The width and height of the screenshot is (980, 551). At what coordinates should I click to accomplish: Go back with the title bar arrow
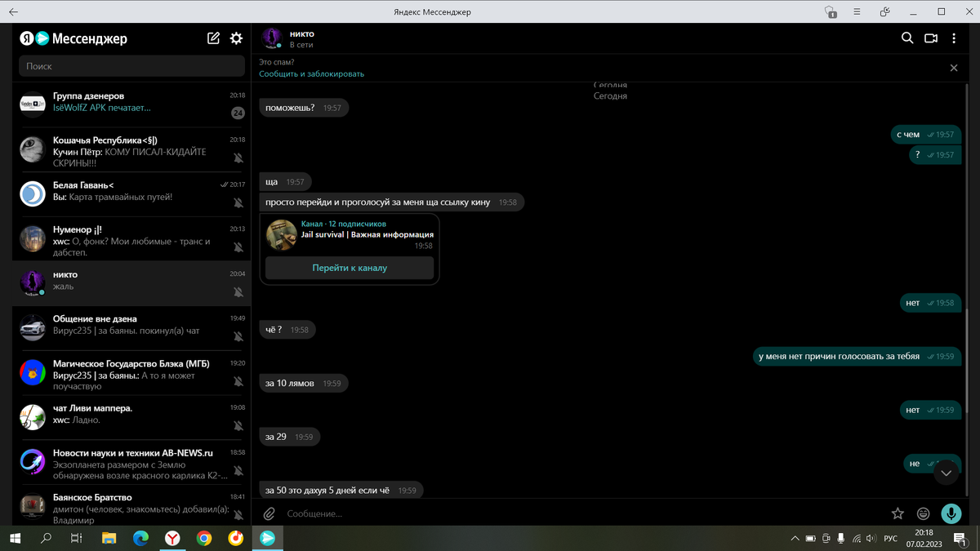(14, 11)
